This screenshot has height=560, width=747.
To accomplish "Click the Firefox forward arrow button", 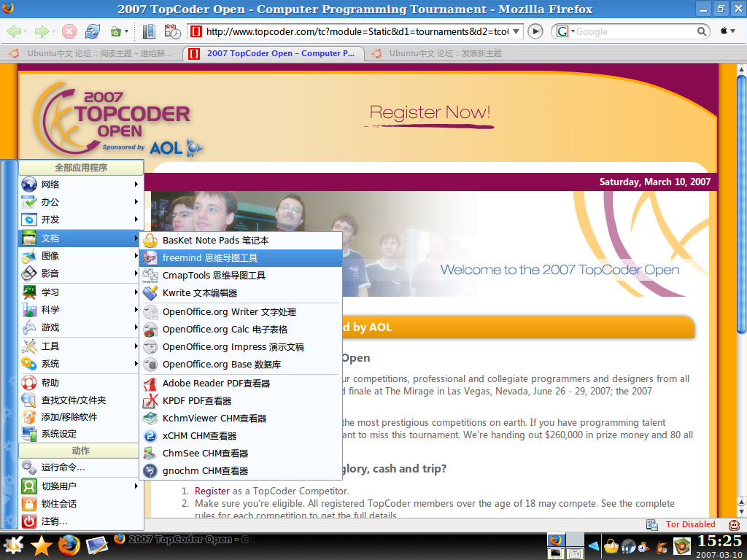I will pyautogui.click(x=42, y=31).
